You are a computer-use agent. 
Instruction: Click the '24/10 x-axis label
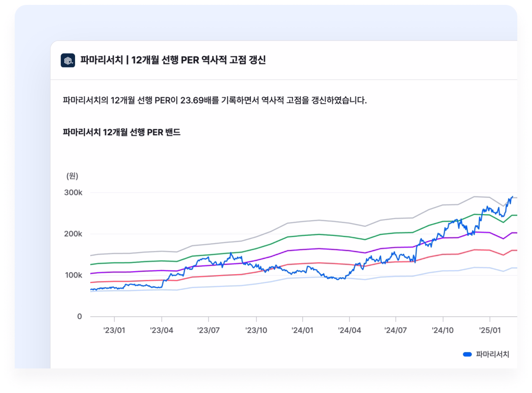point(442,331)
